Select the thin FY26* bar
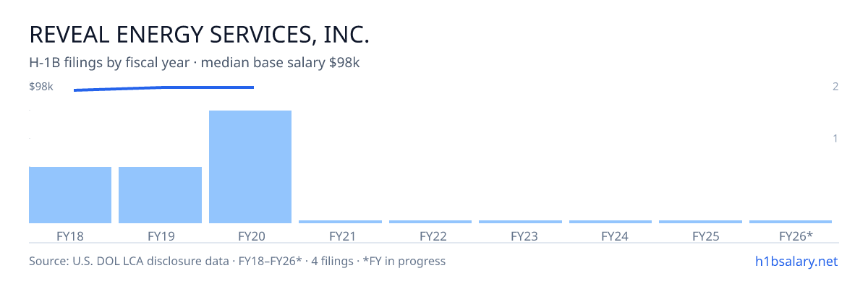 click(x=791, y=222)
